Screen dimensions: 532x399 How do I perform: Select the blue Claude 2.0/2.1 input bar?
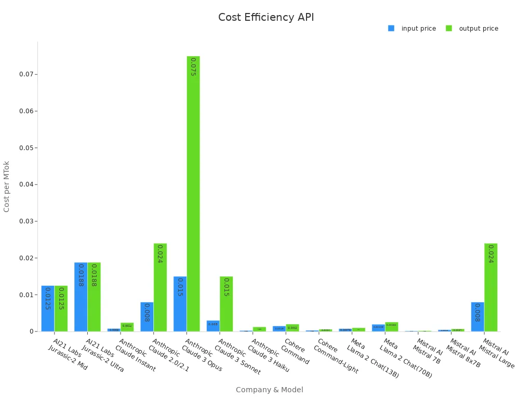[x=147, y=317]
